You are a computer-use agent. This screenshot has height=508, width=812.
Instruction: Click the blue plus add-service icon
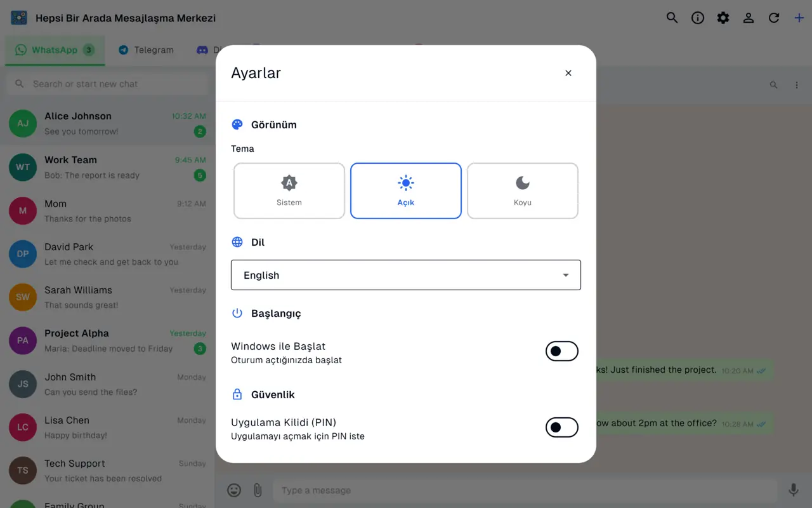click(799, 18)
